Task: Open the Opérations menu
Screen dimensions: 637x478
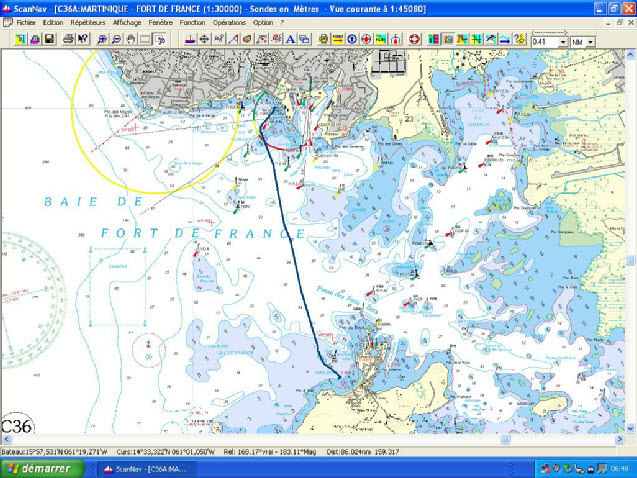Action: pos(228,21)
